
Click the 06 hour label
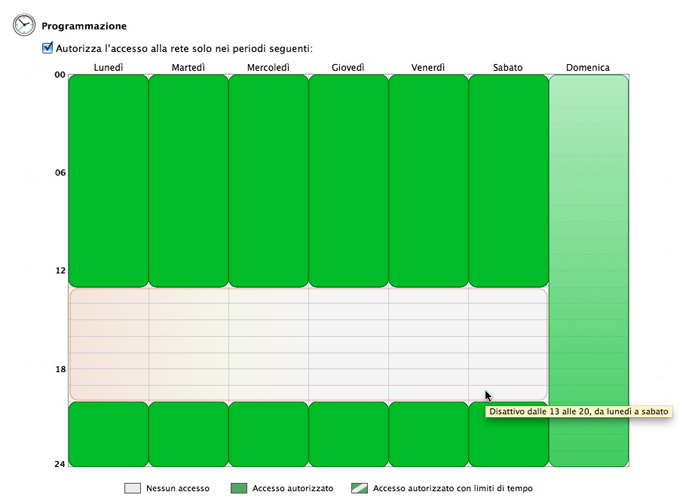(60, 173)
